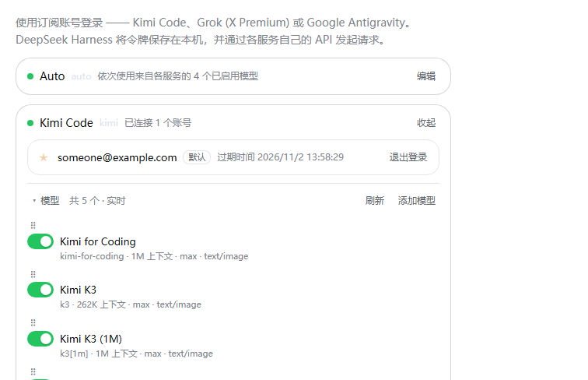The width and height of the screenshot is (588, 380).
Task: Click the kimi-for-coding · 1M 上下文 details line
Action: pyautogui.click(x=154, y=256)
